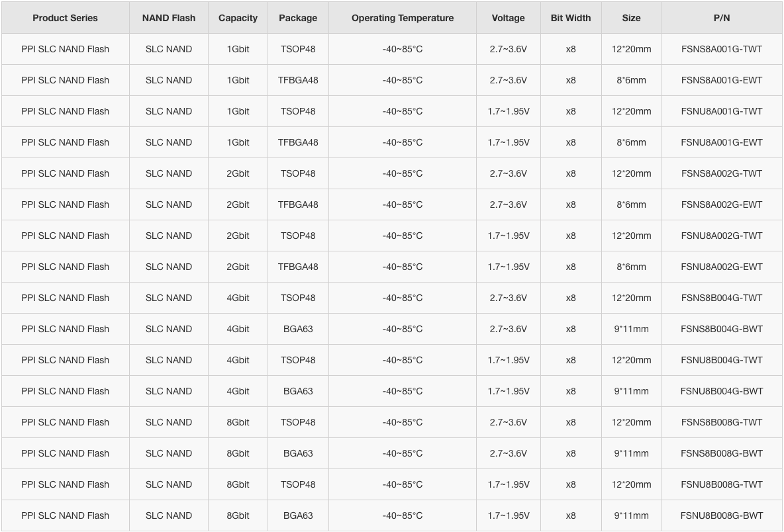This screenshot has width=784, height=532.
Task: Click part number FSNS8B008G-BWT
Action: (x=722, y=453)
